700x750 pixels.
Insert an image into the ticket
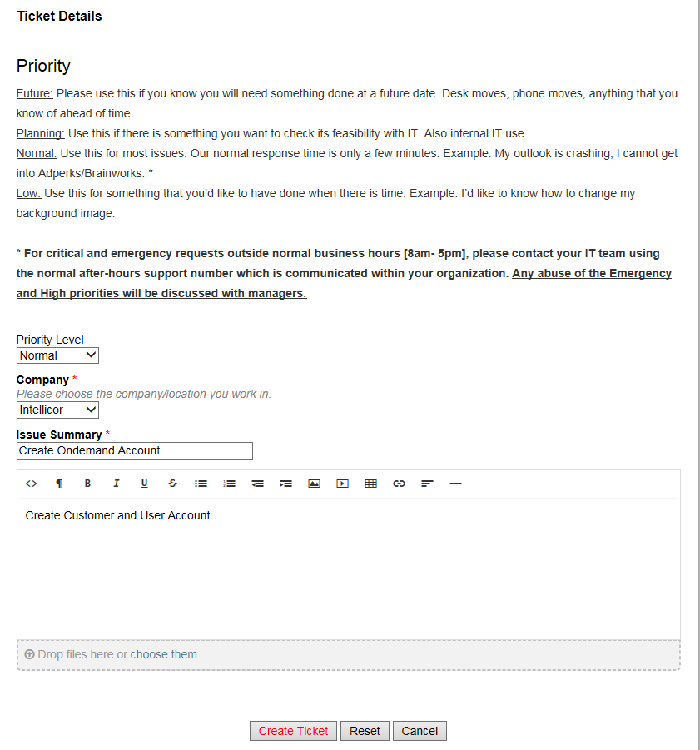pyautogui.click(x=314, y=484)
